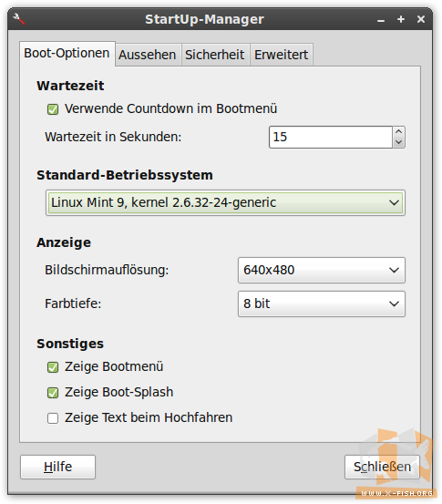The height and width of the screenshot is (504, 442).
Task: Toggle Zeige Boot-Splash checkbox
Action: pos(53,393)
